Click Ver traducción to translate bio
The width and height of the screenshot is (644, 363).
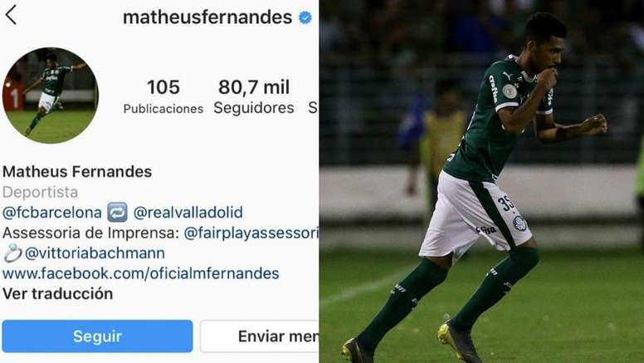point(58,293)
